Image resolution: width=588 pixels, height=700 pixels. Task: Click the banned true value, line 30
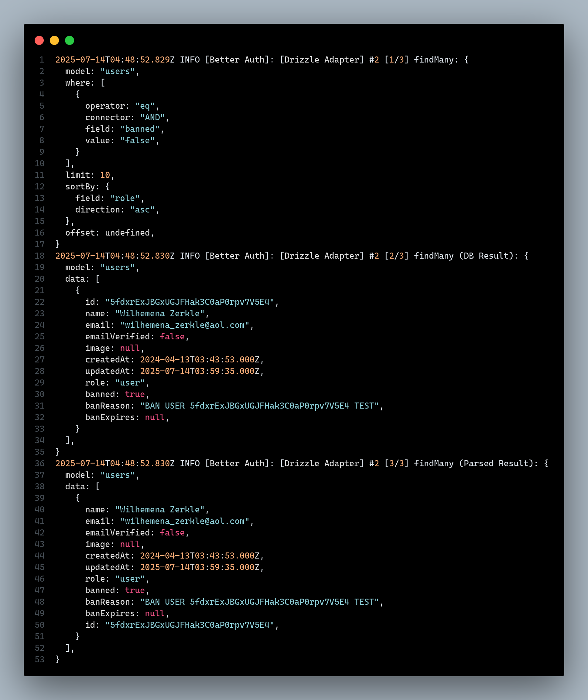point(135,394)
